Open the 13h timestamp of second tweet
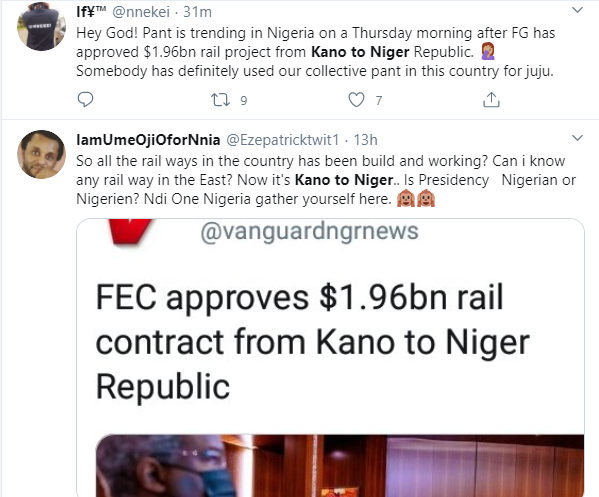Image resolution: width=599 pixels, height=497 pixels. pos(365,140)
